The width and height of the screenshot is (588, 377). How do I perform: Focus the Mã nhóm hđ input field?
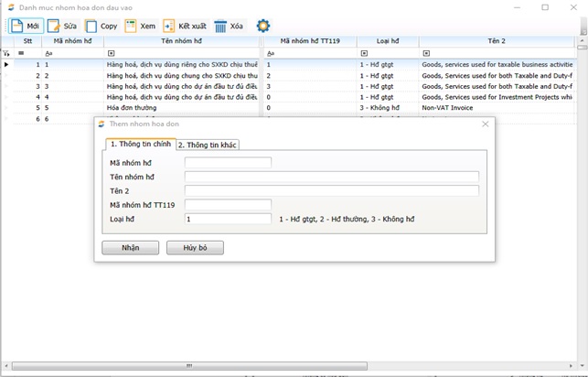[x=228, y=163]
